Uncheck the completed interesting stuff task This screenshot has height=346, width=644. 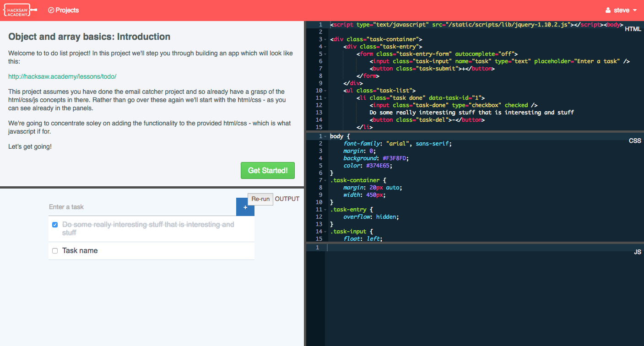tap(55, 225)
